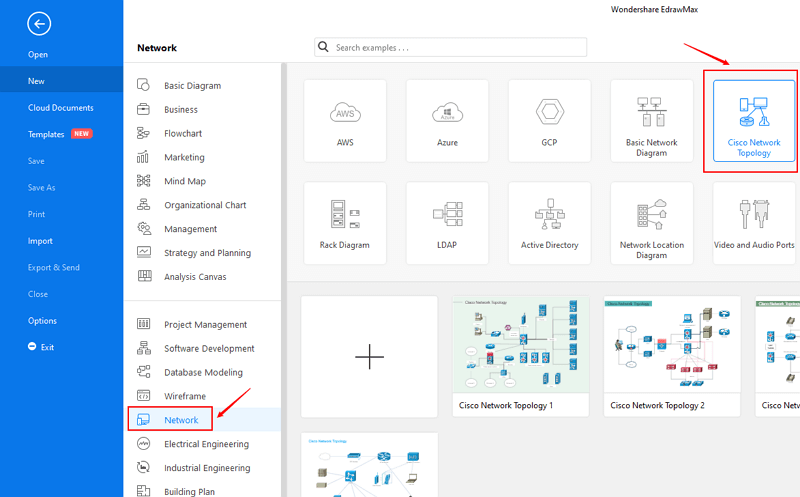Select Cisco Network Topology card
This screenshot has height=497, width=800.
tap(754, 120)
